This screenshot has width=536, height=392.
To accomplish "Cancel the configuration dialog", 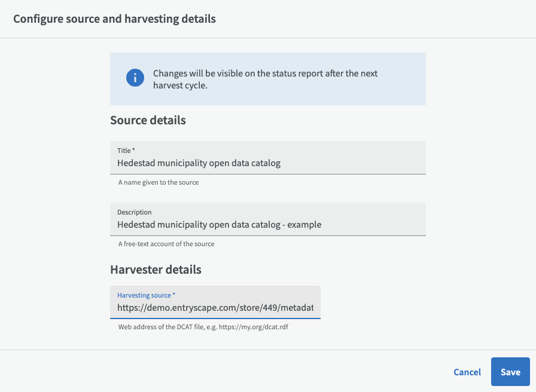I will (x=467, y=372).
